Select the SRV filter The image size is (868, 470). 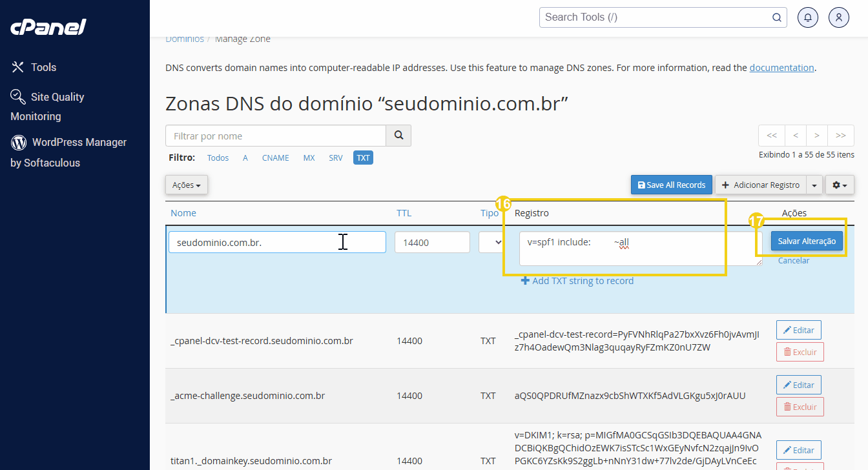point(336,158)
